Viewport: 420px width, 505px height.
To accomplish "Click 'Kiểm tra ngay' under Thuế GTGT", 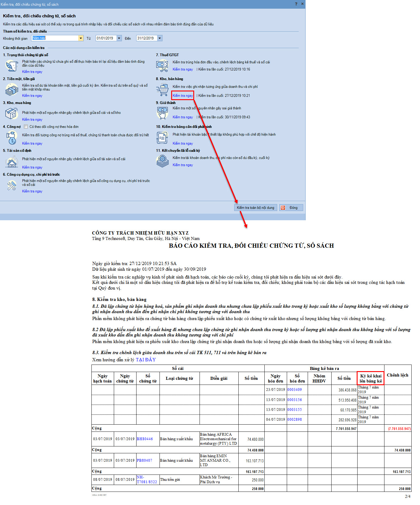I will click(x=183, y=69).
